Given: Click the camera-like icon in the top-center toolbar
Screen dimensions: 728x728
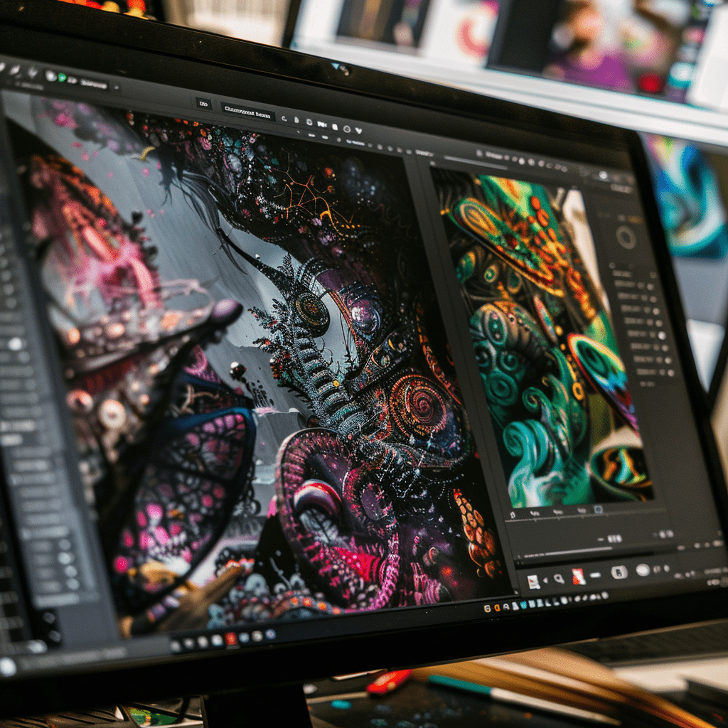Looking at the screenshot, I should (x=322, y=124).
